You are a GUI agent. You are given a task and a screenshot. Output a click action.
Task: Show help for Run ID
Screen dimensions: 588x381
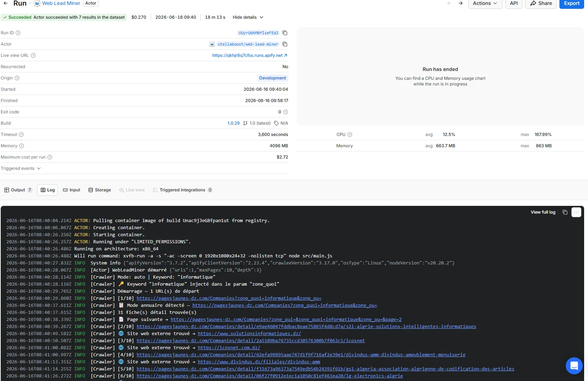tap(18, 33)
